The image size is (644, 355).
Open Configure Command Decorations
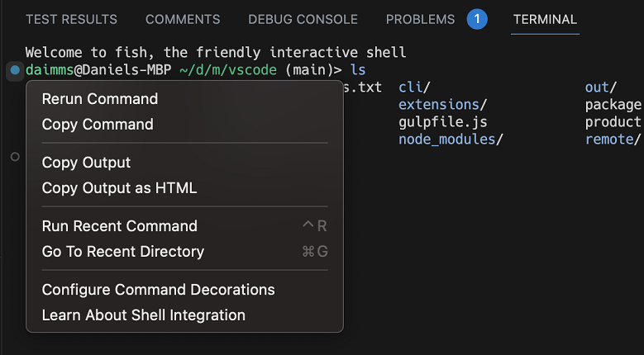159,290
